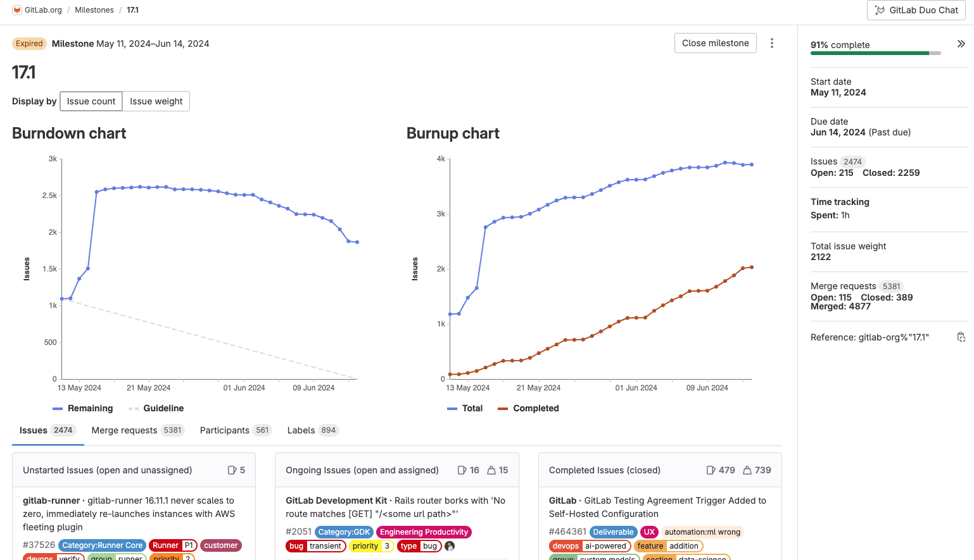This screenshot has width=974, height=560.
Task: Click the Runner P1 label
Action: point(174,545)
